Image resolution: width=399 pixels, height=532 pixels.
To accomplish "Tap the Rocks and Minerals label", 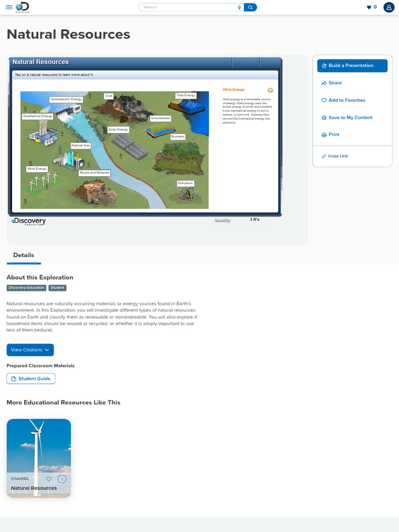I will 95,172.
